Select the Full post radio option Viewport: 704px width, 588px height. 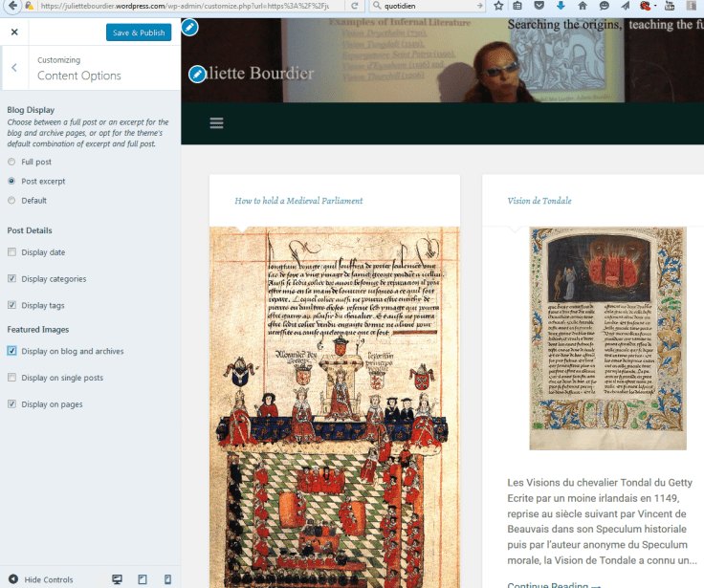(x=11, y=163)
